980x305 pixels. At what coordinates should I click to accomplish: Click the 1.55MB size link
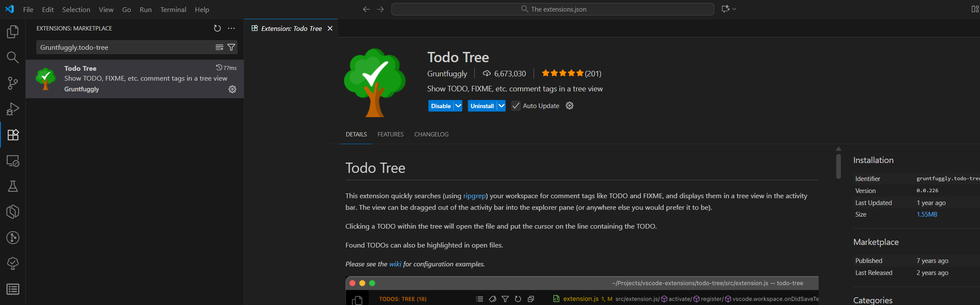click(x=927, y=214)
